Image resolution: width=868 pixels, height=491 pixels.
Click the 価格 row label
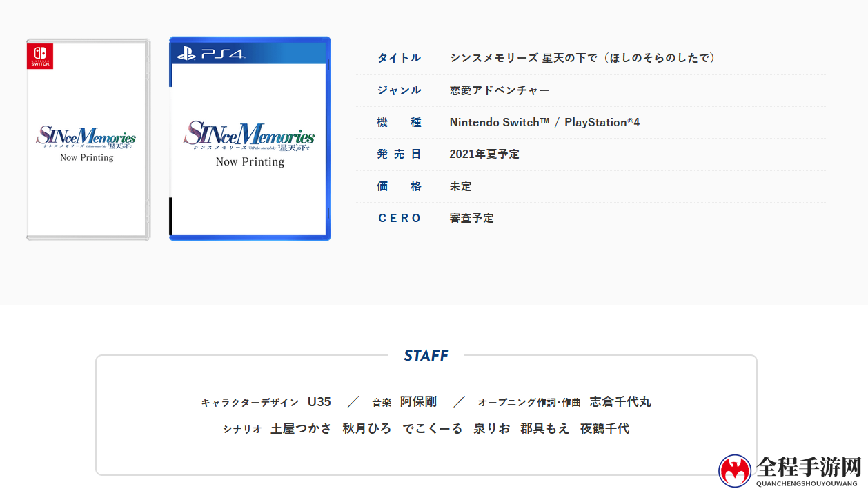pyautogui.click(x=399, y=186)
